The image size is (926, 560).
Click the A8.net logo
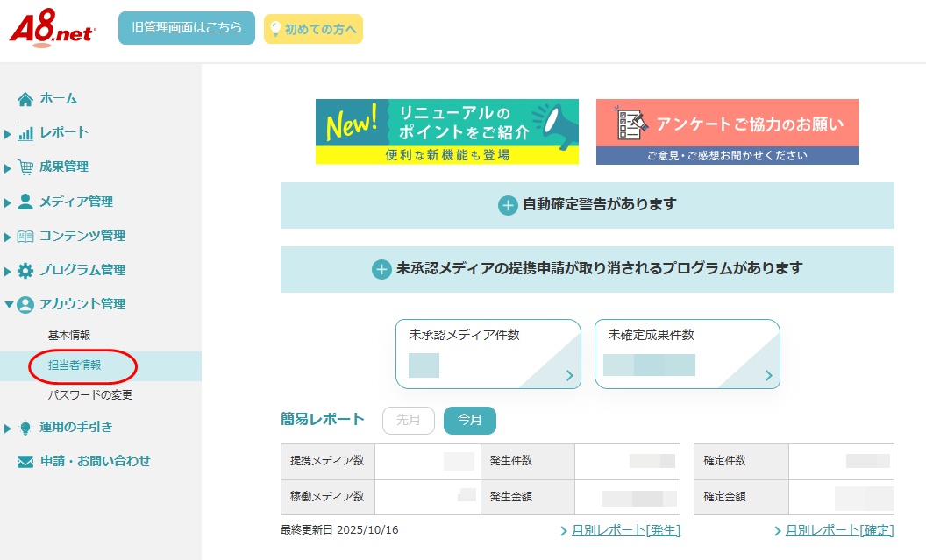coord(53,30)
